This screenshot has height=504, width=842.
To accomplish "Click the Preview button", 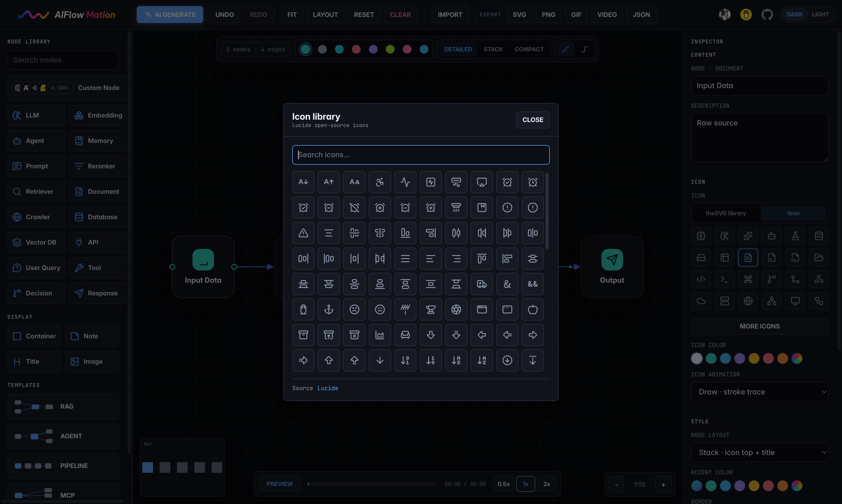I will 280,484.
